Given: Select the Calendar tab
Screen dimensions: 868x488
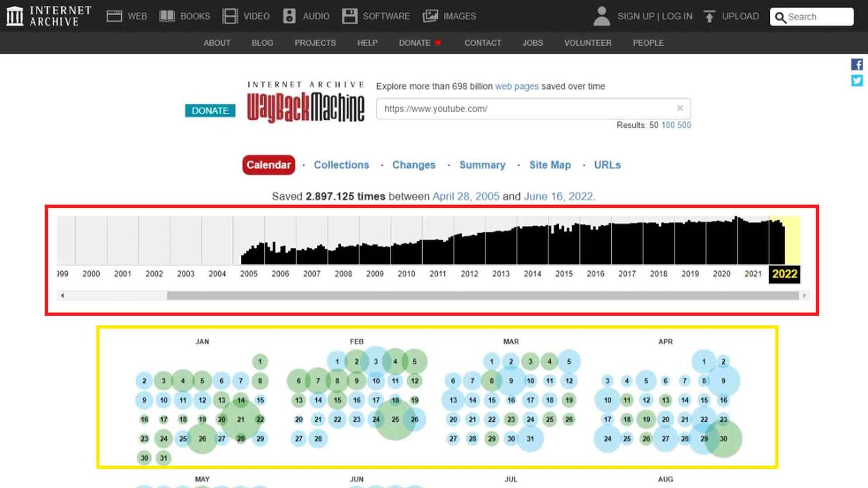Looking at the screenshot, I should (269, 165).
